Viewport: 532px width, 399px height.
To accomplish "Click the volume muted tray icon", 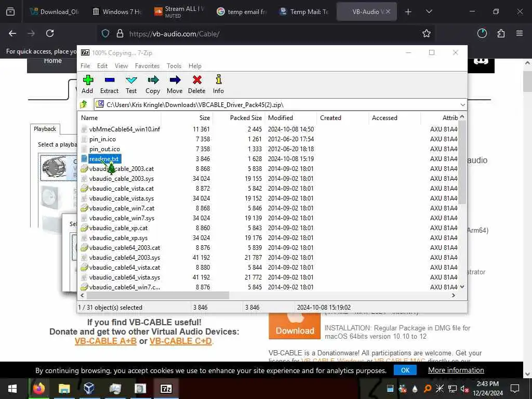I will 464,389.
